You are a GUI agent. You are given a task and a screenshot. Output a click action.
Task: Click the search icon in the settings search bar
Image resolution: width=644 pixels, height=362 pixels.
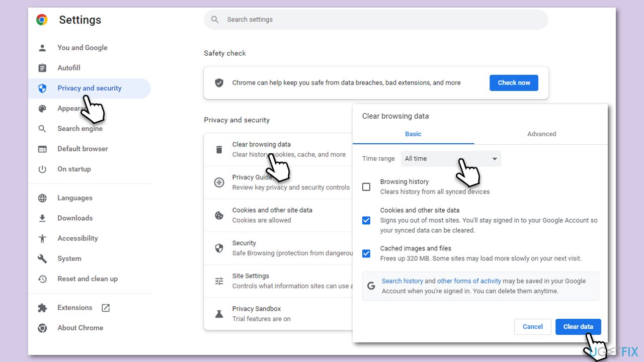coord(215,20)
